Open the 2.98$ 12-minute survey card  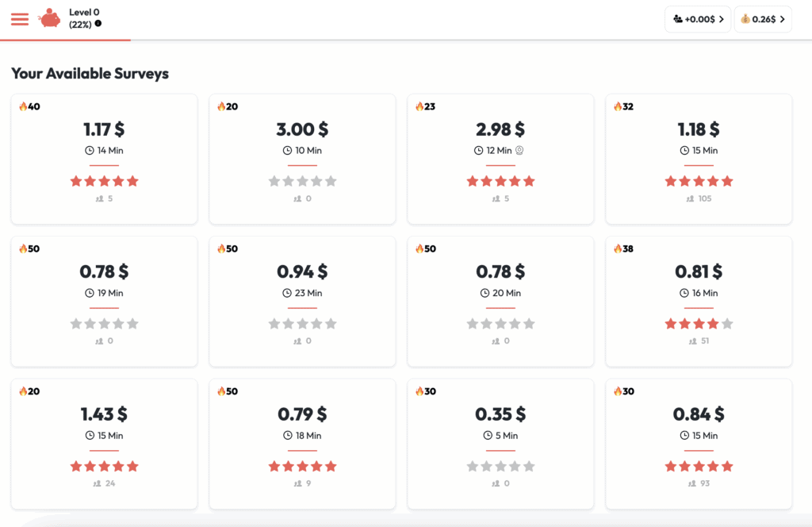coord(500,158)
